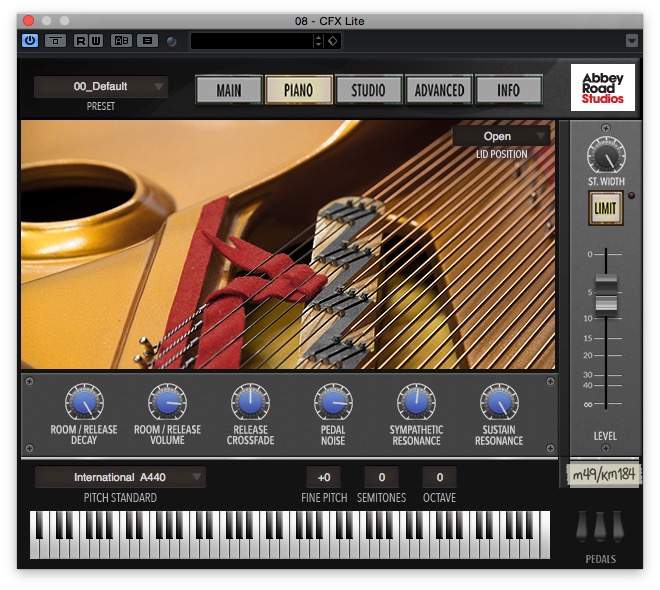This screenshot has width=660, height=590.
Task: Click the top-left screw on knob panel
Action: click(29, 381)
